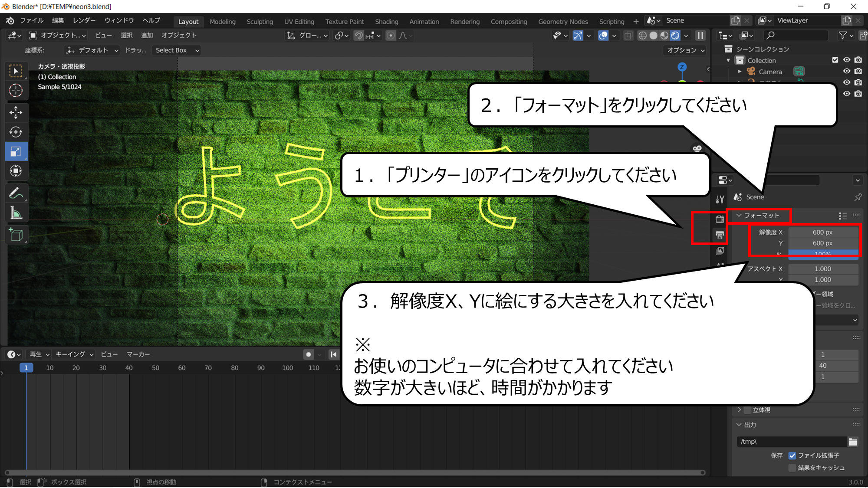Open the outliner filter dropdown
This screenshot has width=868, height=488.
coord(846,36)
